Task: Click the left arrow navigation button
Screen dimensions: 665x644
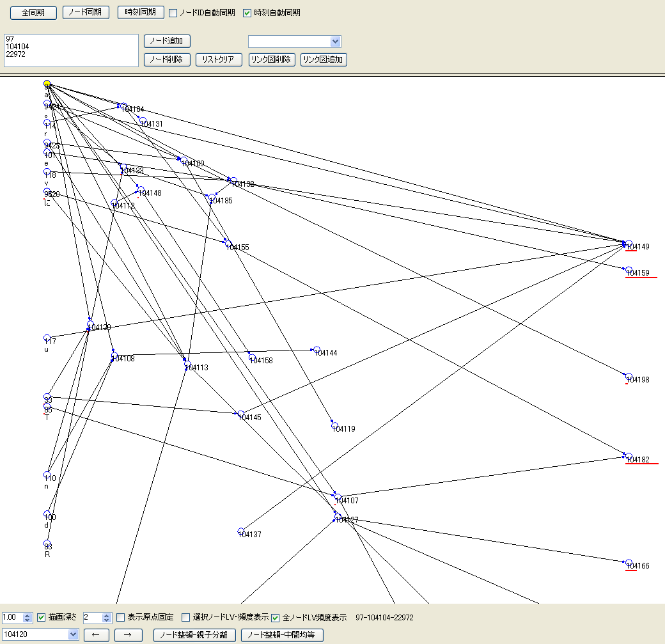Action: (x=96, y=635)
